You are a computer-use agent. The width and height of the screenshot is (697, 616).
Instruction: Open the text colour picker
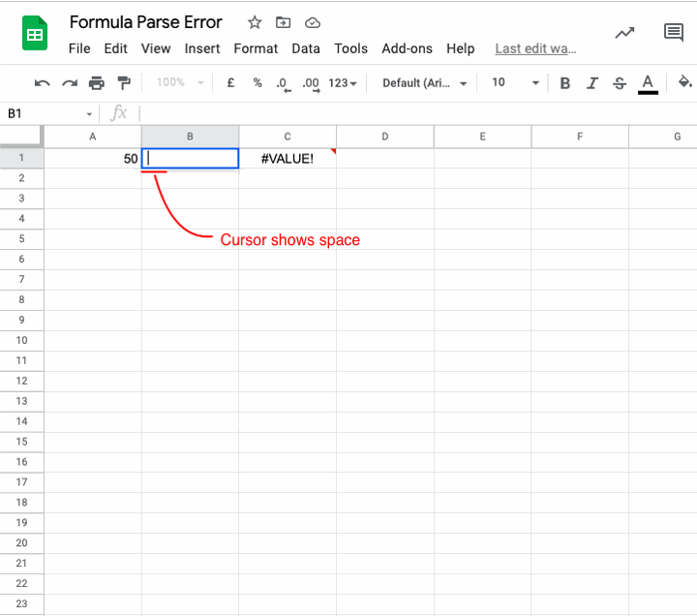point(648,84)
